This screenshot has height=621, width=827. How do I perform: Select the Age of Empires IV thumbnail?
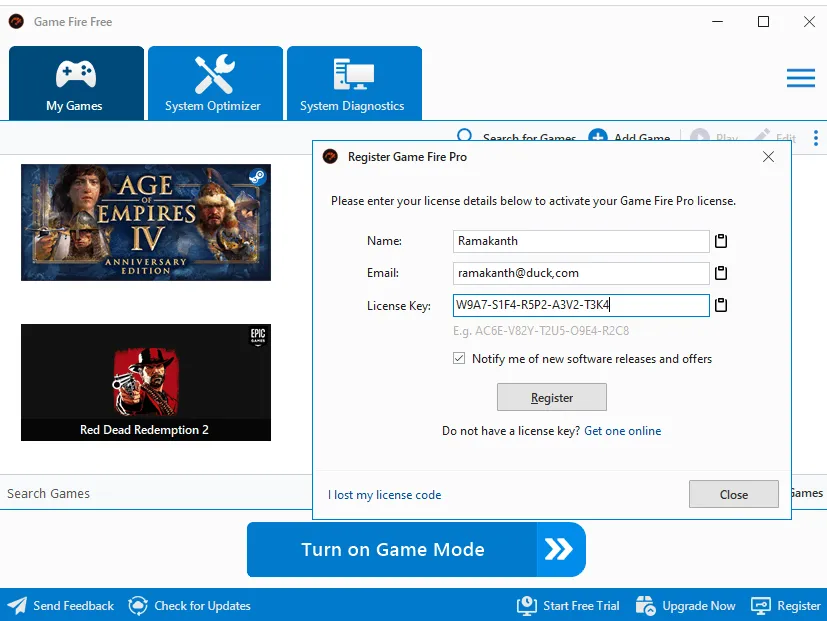(x=146, y=222)
